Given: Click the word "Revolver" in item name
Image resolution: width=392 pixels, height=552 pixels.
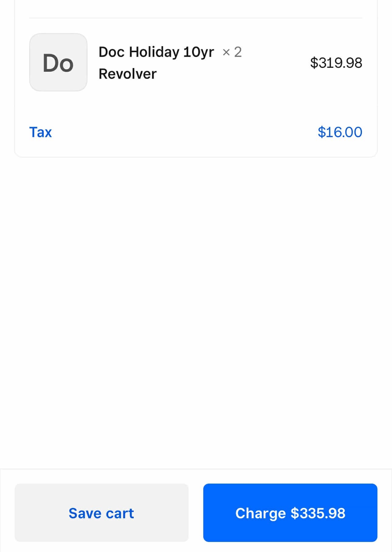Looking at the screenshot, I should (128, 74).
